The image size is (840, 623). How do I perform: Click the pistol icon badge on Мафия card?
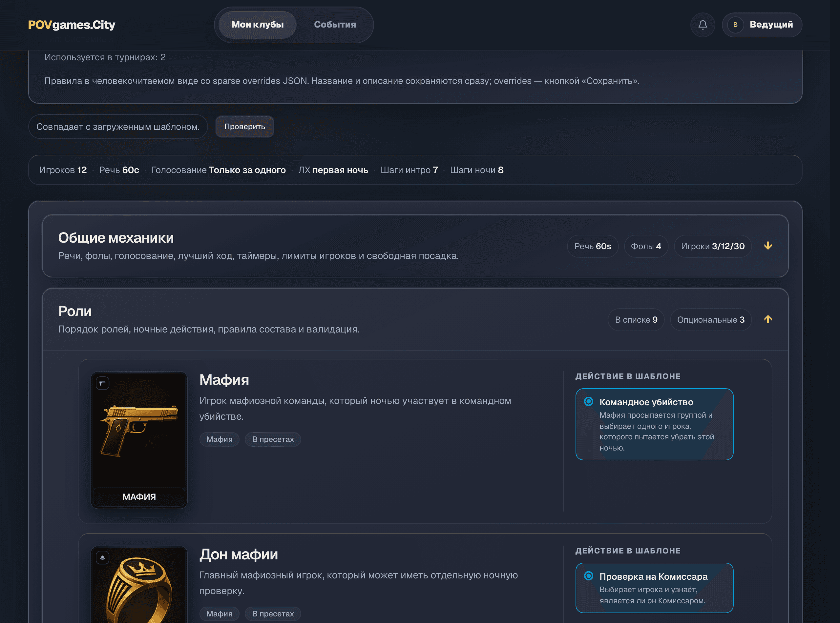(x=102, y=383)
